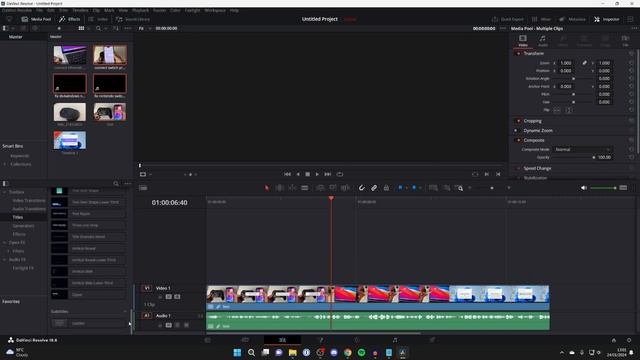Expand the Open FX tree item
Screen dimensions: 640x360
pos(5,242)
